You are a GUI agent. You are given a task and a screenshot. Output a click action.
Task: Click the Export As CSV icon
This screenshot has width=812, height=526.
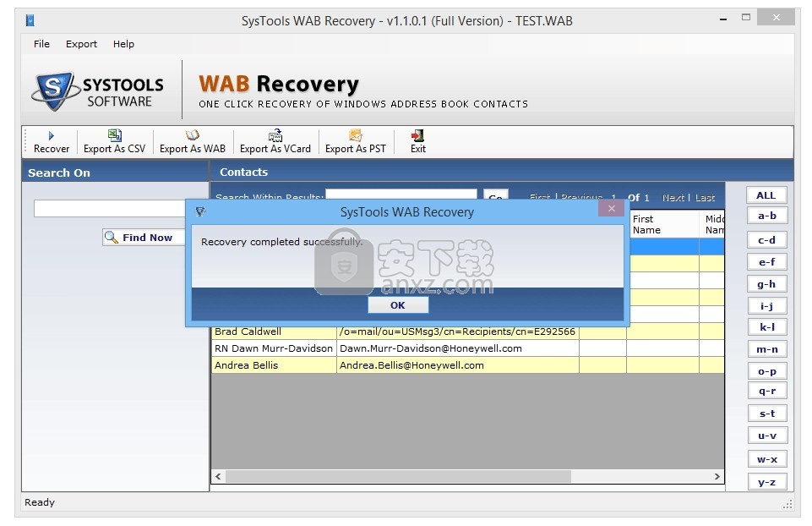click(x=114, y=135)
